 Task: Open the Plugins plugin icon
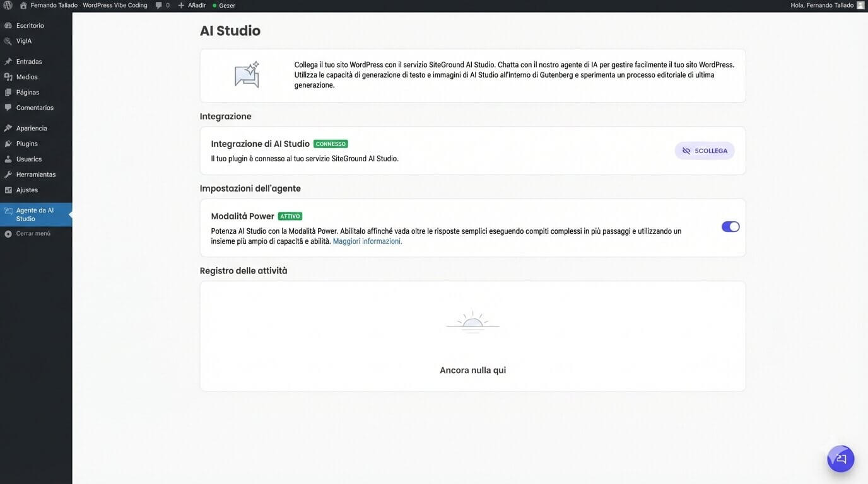pyautogui.click(x=9, y=143)
